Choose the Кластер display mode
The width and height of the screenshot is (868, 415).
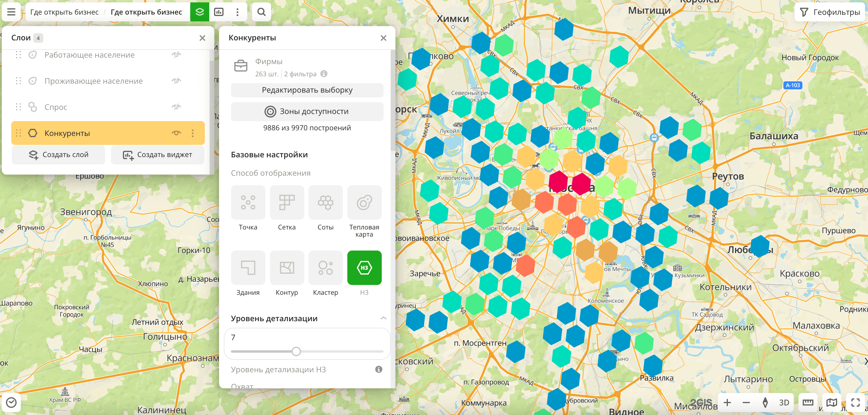(x=325, y=268)
